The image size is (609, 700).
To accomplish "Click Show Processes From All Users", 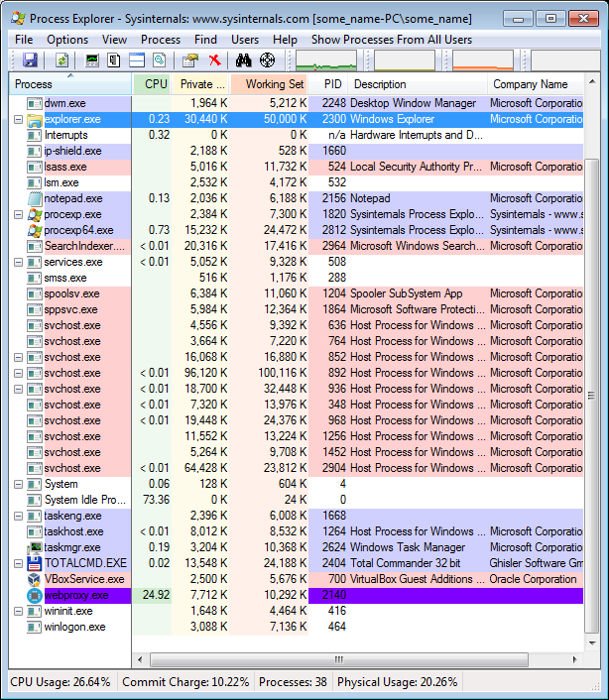I will (392, 40).
